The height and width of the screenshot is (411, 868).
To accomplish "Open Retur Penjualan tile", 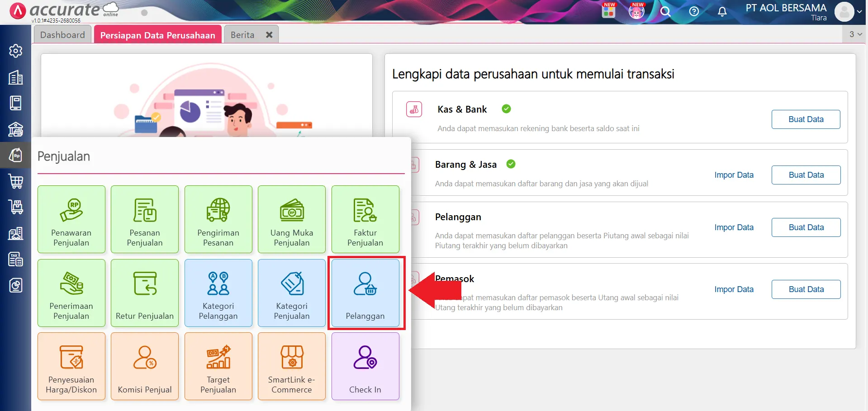I will (x=145, y=293).
